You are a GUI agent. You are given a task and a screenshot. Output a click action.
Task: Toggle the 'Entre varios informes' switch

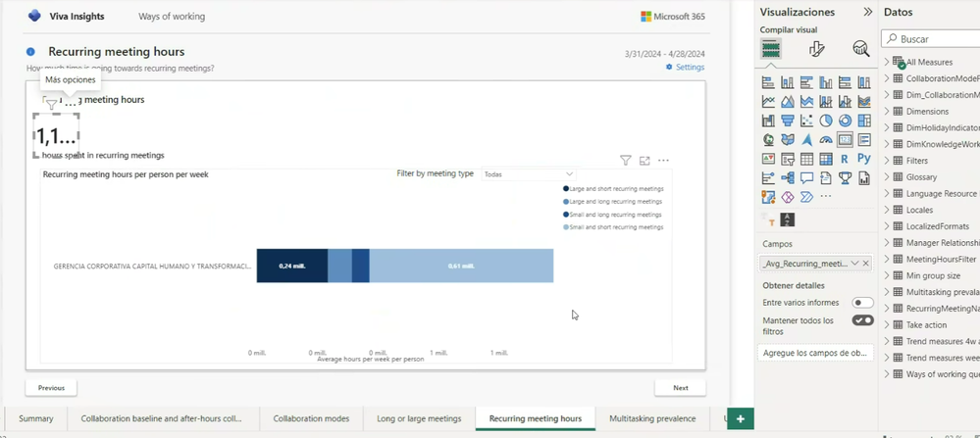click(x=863, y=303)
